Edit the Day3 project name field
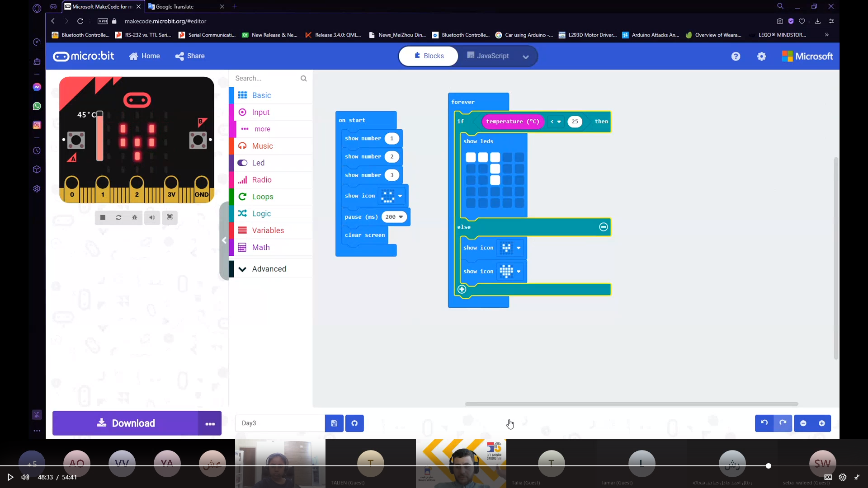Viewport: 868px width, 488px height. coord(280,423)
